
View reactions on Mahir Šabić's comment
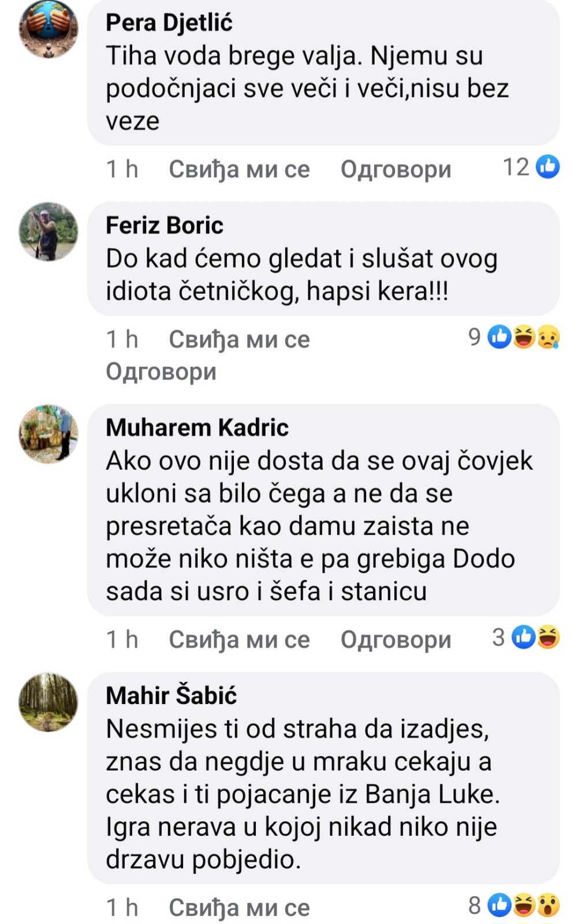(523, 905)
